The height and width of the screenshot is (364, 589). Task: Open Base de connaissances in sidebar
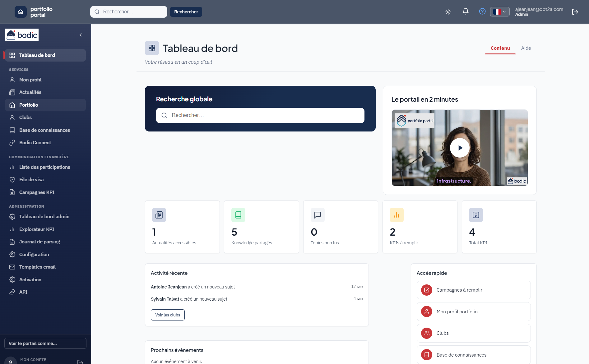tap(45, 130)
